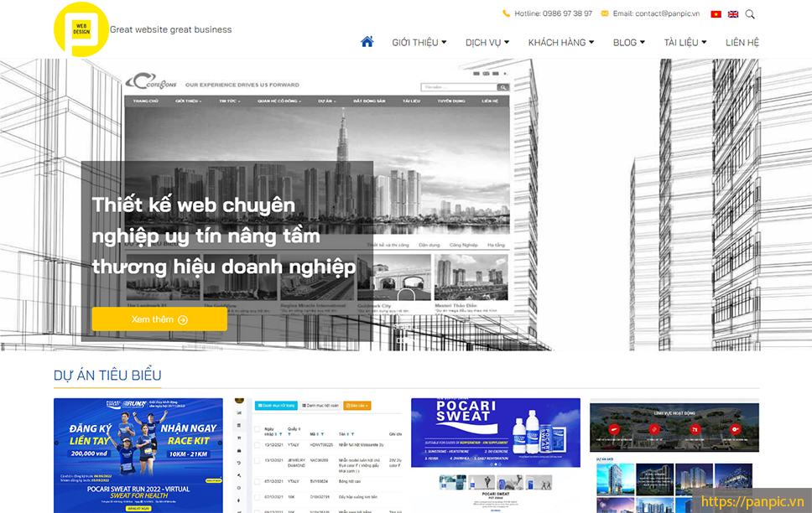Screen dimensions: 812x513
Task: Click the home icon in navigation
Action: click(x=367, y=42)
